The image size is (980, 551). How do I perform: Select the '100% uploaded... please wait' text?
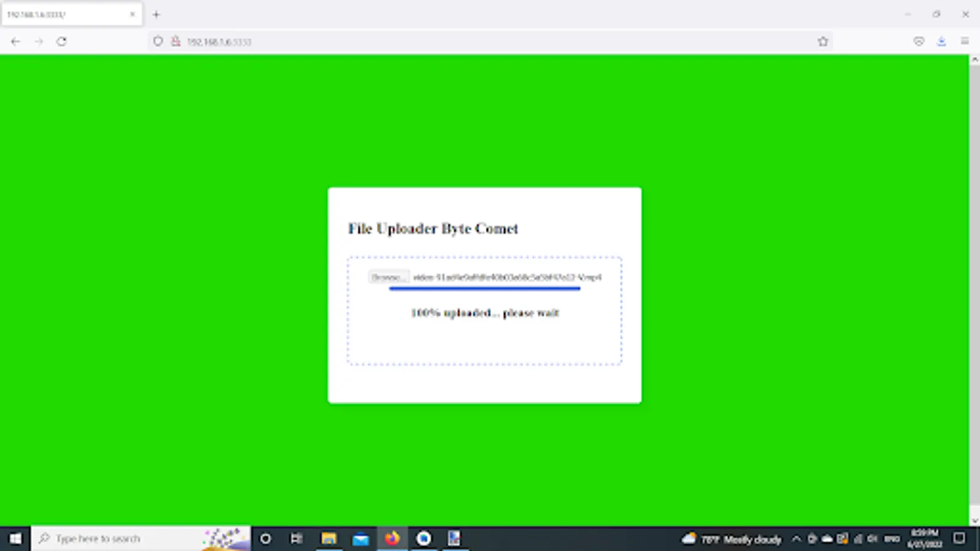pyautogui.click(x=484, y=313)
